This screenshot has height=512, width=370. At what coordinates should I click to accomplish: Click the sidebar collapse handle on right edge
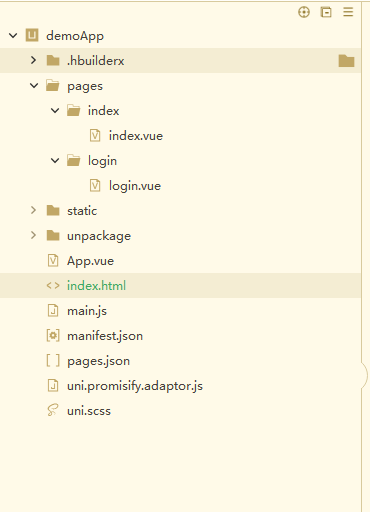[x=364, y=376]
